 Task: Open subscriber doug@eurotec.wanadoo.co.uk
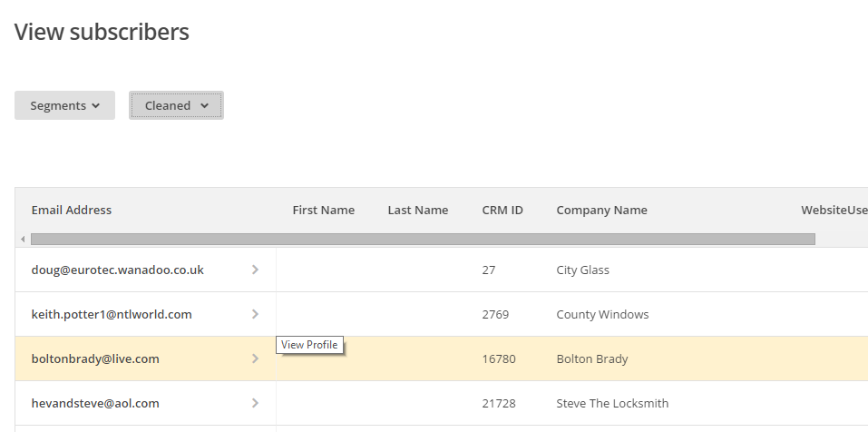click(117, 270)
